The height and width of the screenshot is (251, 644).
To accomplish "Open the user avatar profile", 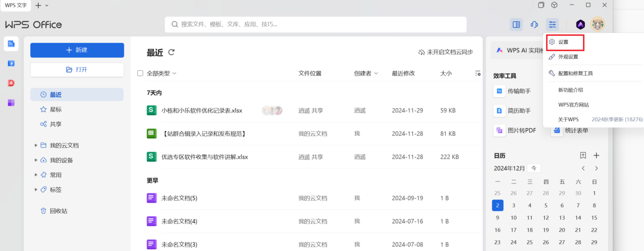I will (598, 24).
